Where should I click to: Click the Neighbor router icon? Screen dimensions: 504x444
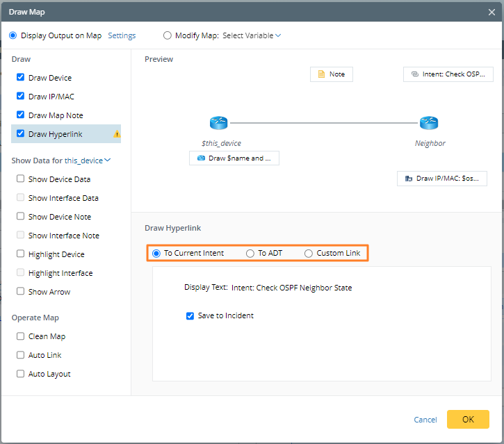429,124
